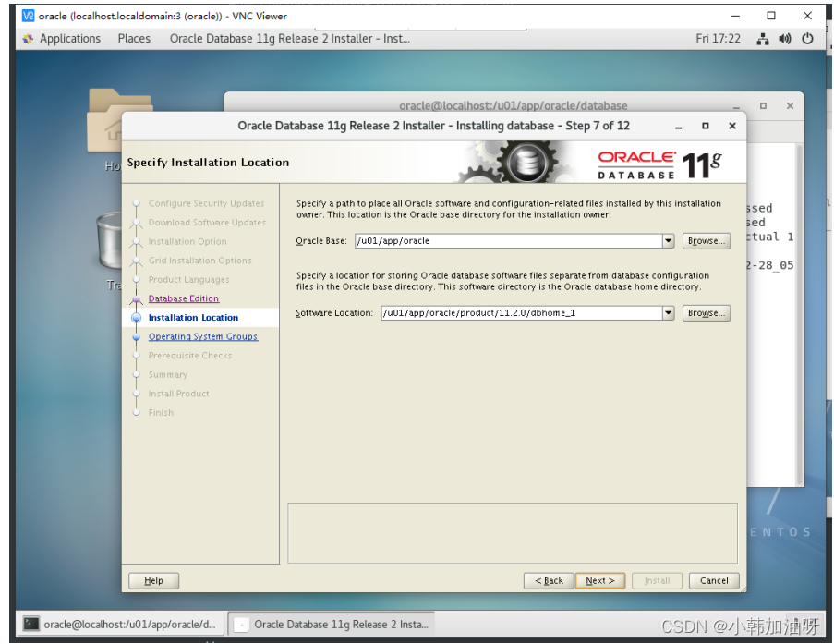Image resolution: width=834 pixels, height=644 pixels.
Task: Click Prerequisite Checks step text
Action: [190, 356]
